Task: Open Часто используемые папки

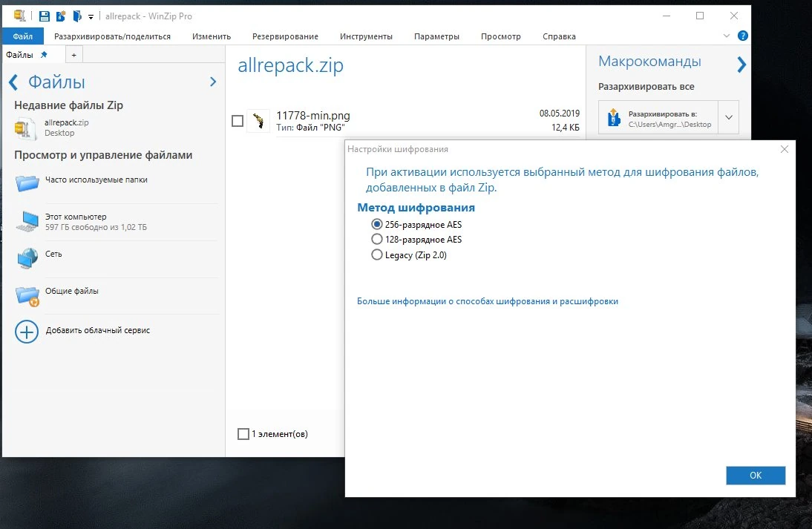Action: pyautogui.click(x=96, y=180)
